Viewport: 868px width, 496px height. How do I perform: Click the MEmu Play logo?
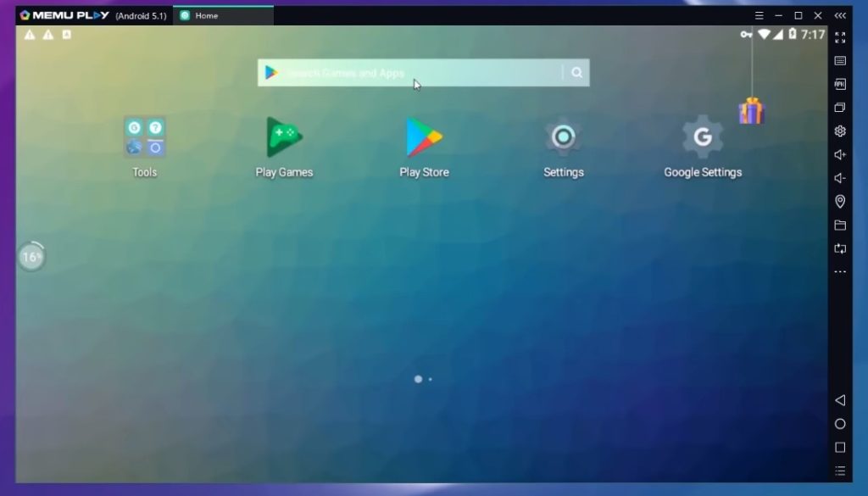64,15
